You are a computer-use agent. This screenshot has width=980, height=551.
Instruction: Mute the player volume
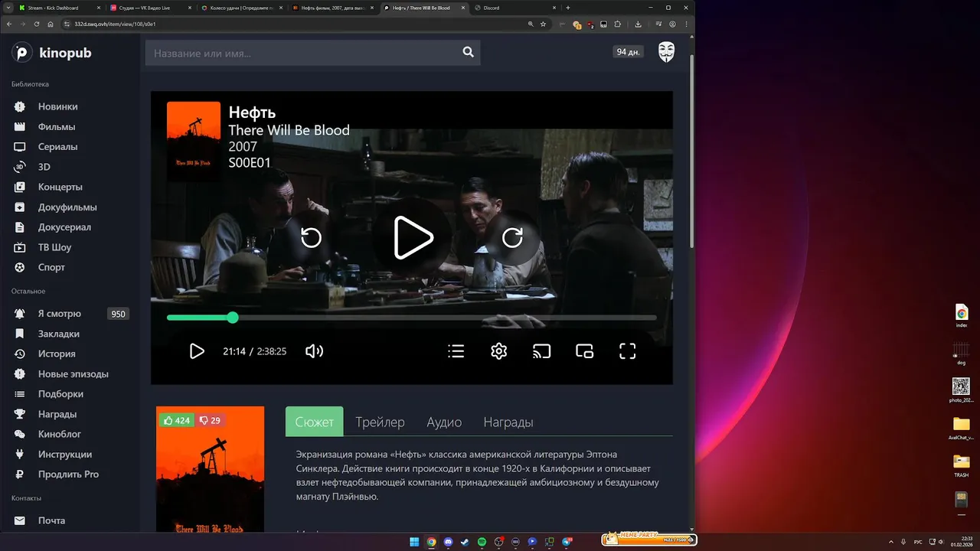(314, 351)
